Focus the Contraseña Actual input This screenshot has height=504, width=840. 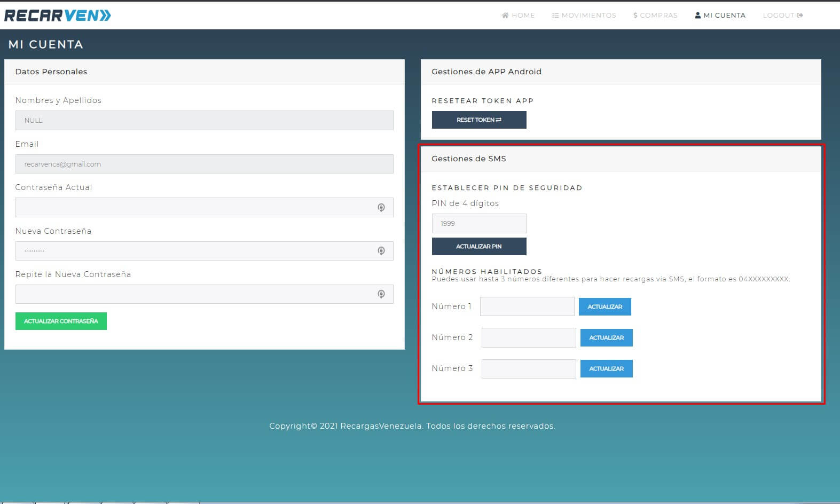pos(195,208)
